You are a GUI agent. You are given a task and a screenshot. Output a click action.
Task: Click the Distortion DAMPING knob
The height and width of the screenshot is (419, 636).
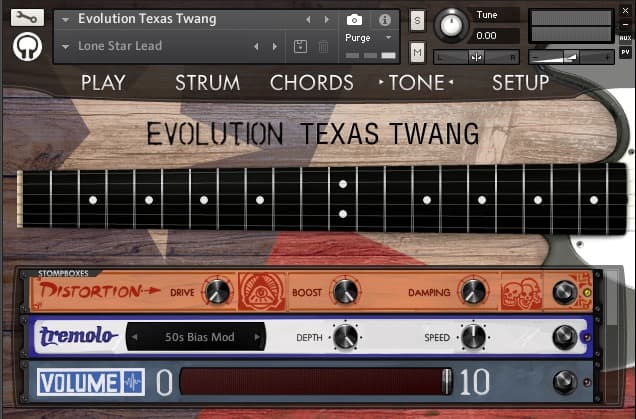click(473, 292)
